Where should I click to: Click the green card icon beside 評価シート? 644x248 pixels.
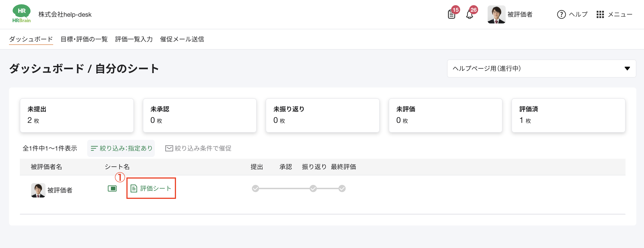click(112, 188)
